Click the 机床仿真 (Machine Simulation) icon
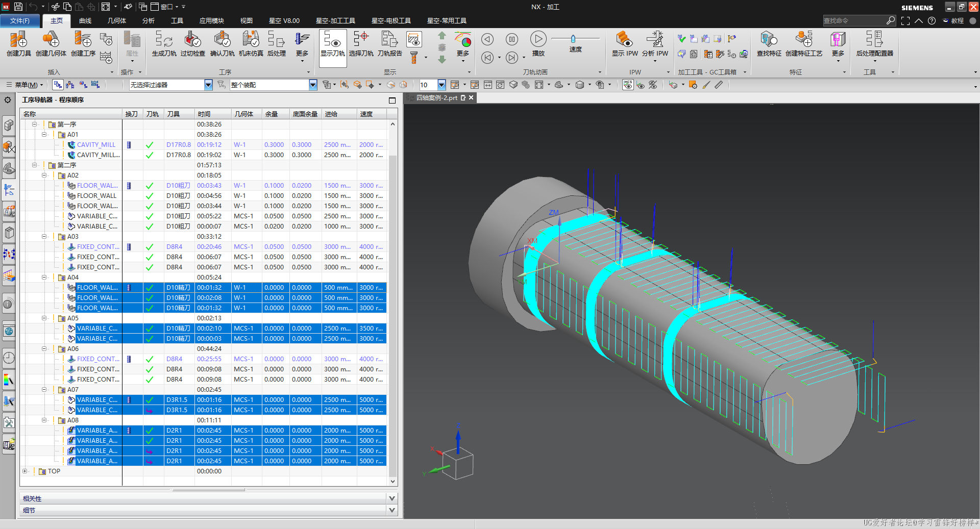980x529 pixels. coord(251,43)
